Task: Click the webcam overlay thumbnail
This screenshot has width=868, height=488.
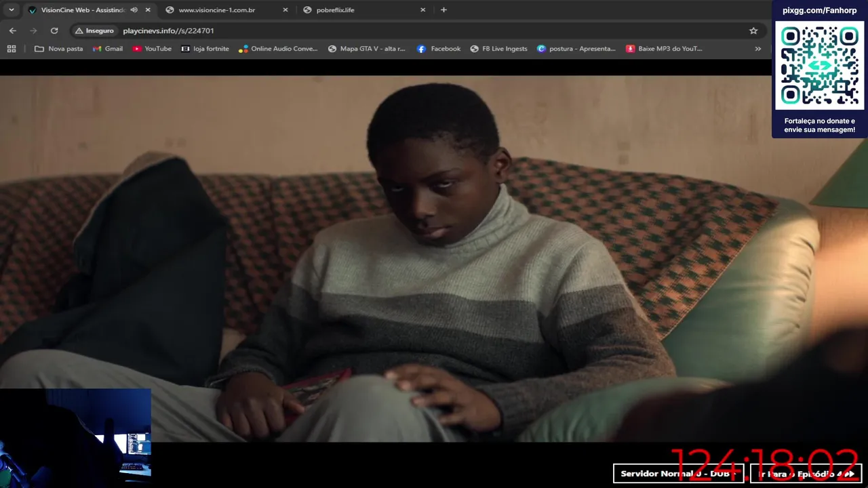Action: [x=75, y=438]
